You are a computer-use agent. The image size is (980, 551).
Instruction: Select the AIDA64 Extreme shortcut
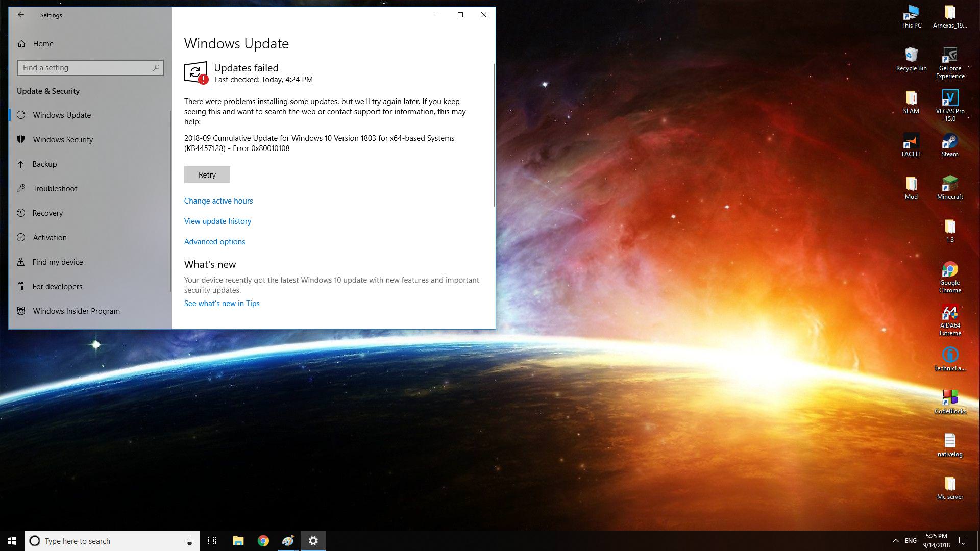point(950,320)
